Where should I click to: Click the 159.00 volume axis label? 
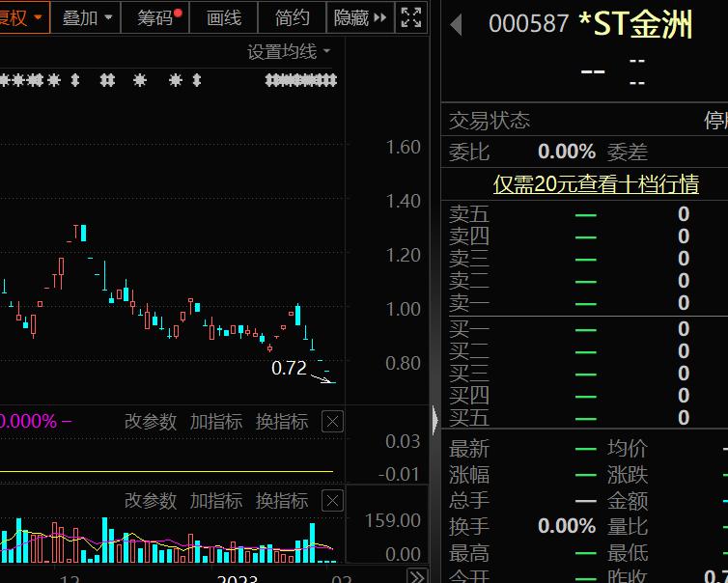click(x=393, y=521)
